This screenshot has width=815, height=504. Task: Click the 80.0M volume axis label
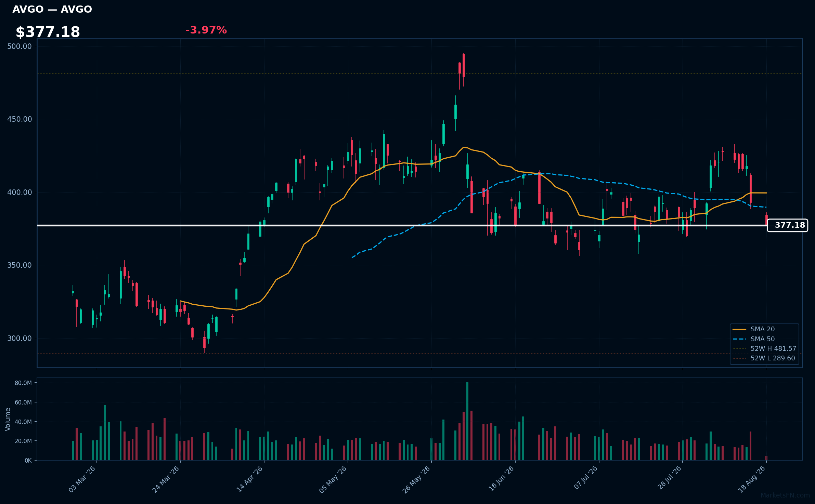pos(23,383)
